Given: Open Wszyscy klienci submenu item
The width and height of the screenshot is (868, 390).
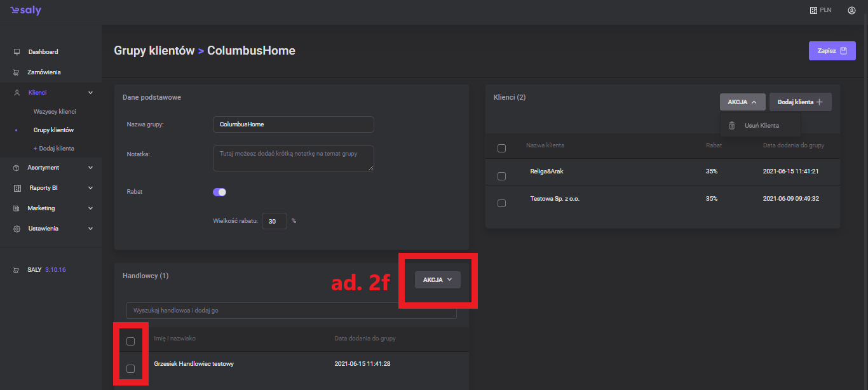Looking at the screenshot, I should [55, 112].
